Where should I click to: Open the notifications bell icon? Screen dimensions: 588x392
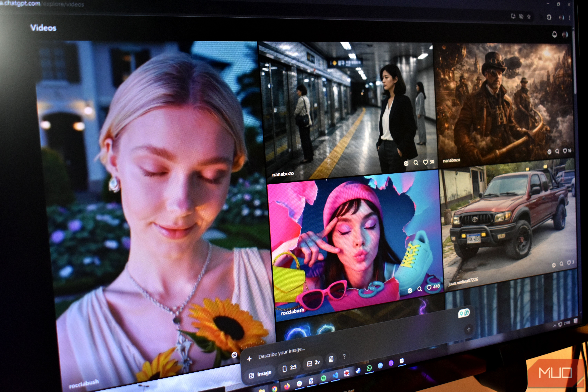(554, 34)
